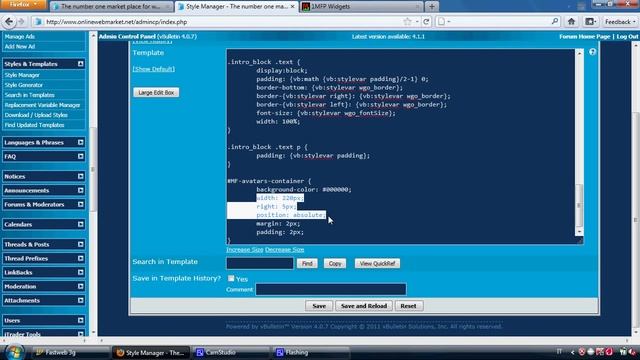
Task: Click the Large Edit Box button
Action: click(156, 93)
